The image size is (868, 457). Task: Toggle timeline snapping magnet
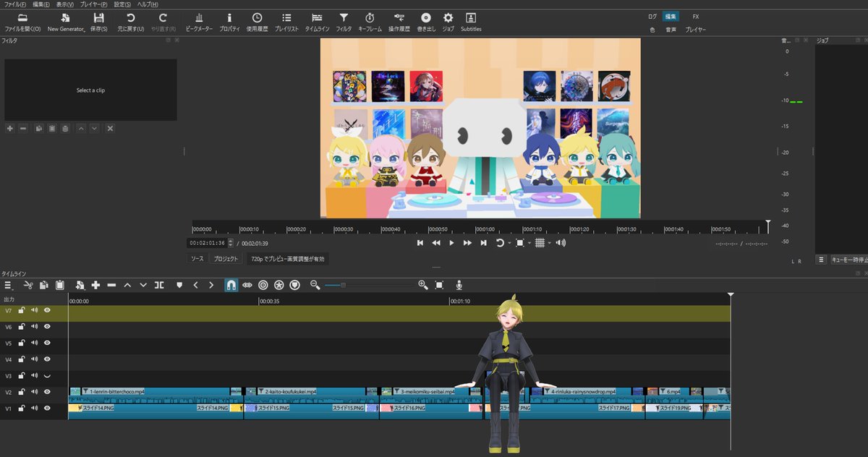pos(231,286)
